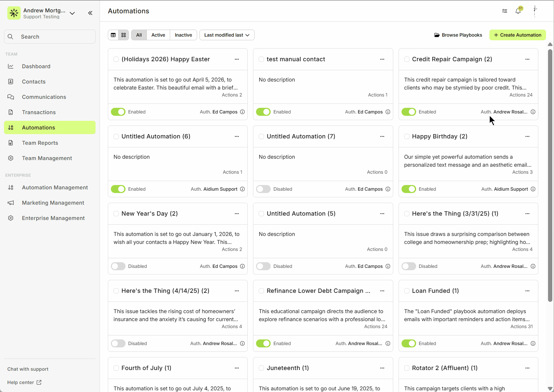
Task: Open more options for Credit Repair Campaign (2)
Action: coord(527,59)
